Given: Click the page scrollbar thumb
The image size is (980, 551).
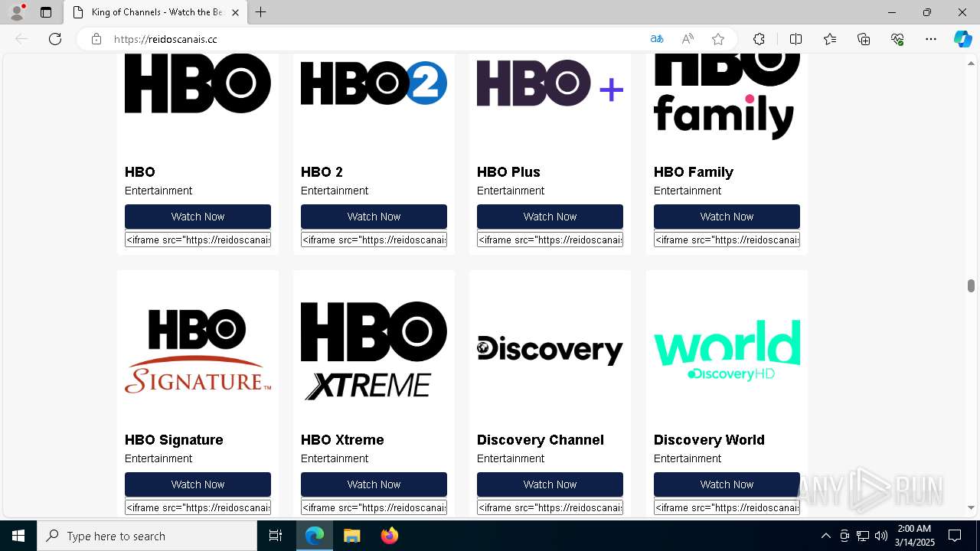Looking at the screenshot, I should 971,285.
